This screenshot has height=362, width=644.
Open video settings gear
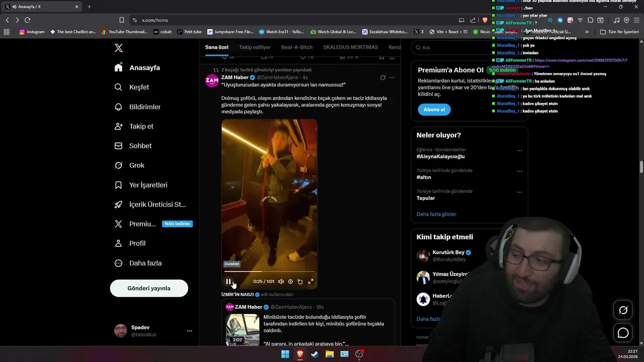(x=290, y=282)
